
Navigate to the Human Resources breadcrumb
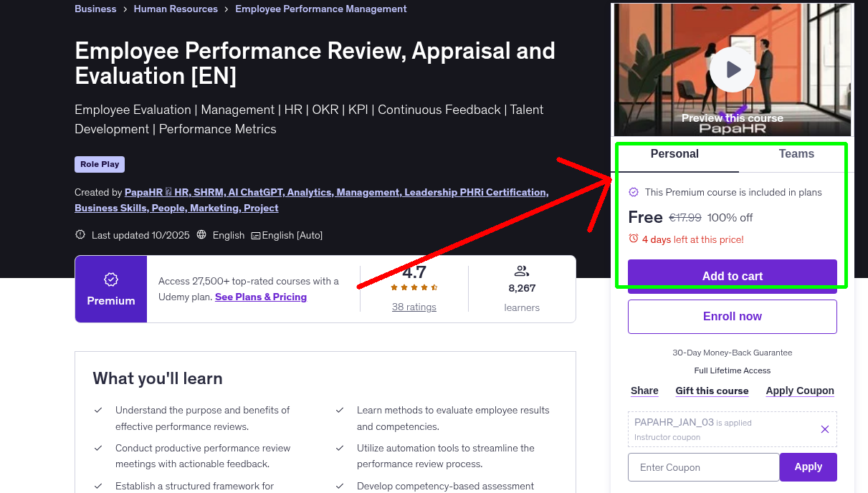176,9
